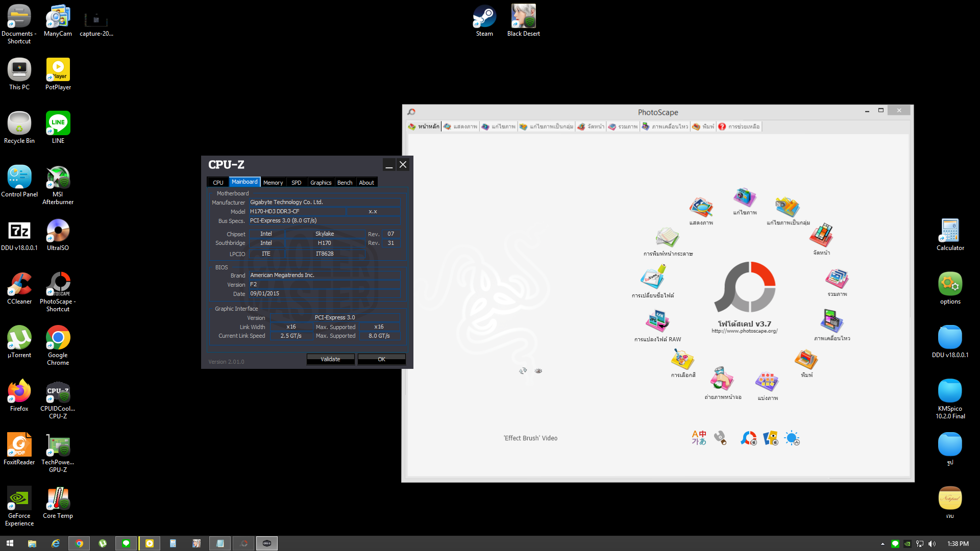Open the Color Picker tool icon

pyautogui.click(x=683, y=360)
